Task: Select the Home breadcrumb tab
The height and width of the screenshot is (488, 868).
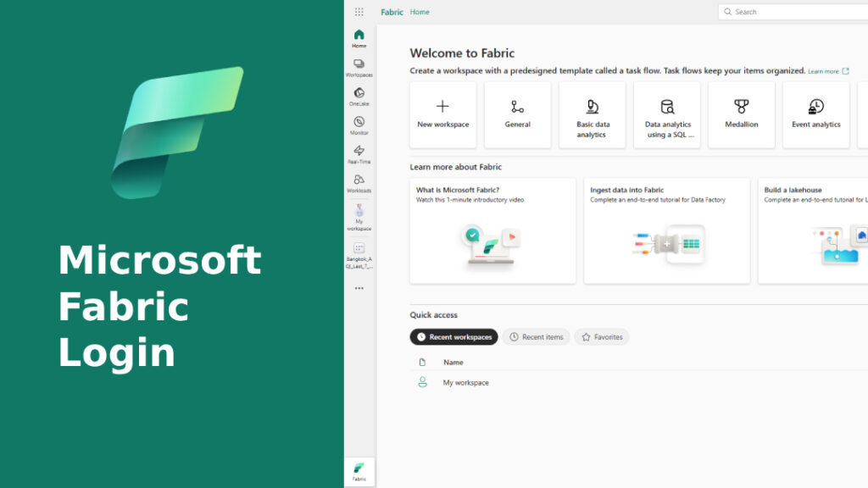Action: tap(419, 12)
